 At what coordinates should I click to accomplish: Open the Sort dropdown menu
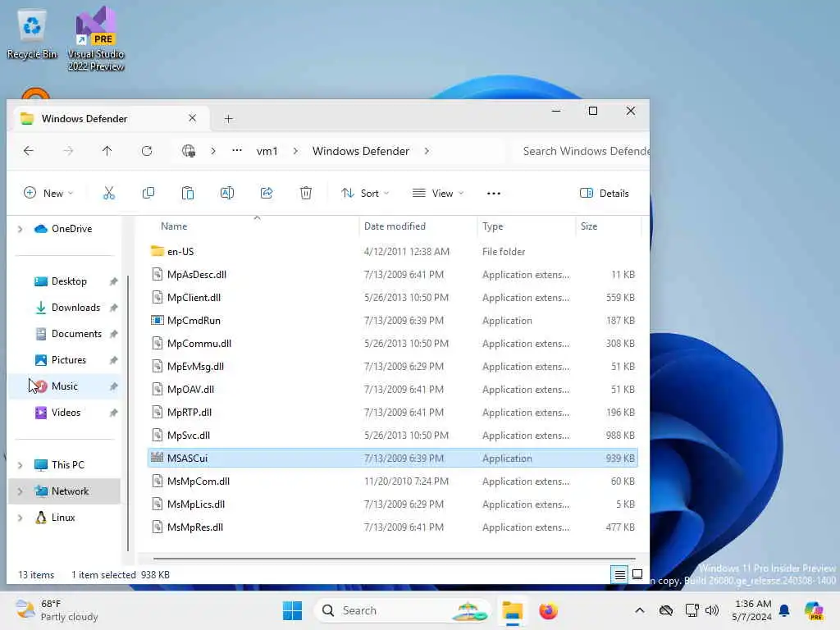coord(365,194)
